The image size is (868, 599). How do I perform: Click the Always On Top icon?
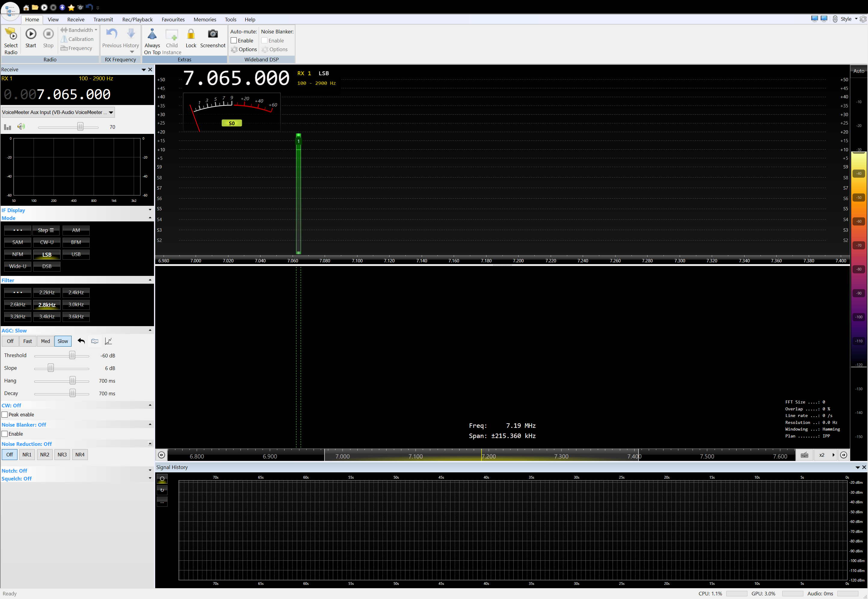pos(152,35)
